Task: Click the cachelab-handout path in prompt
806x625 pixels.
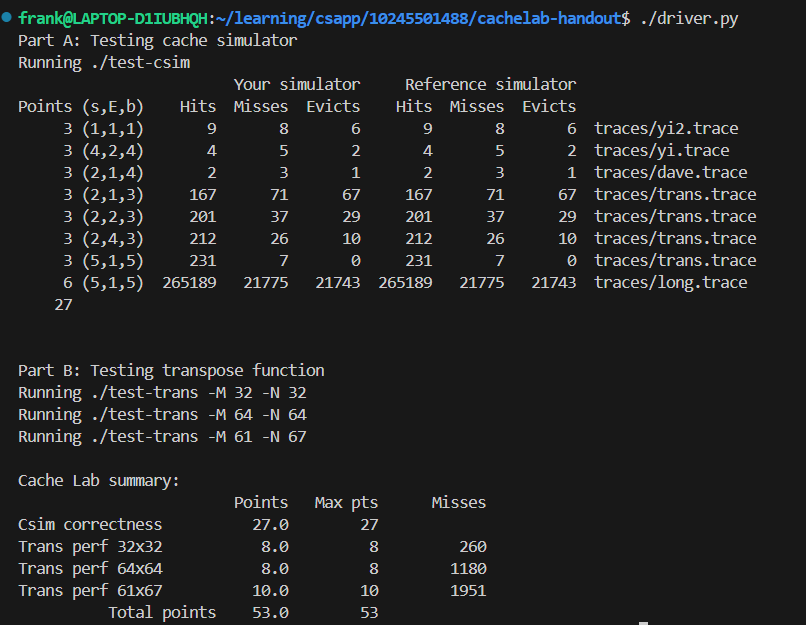Action: point(549,19)
